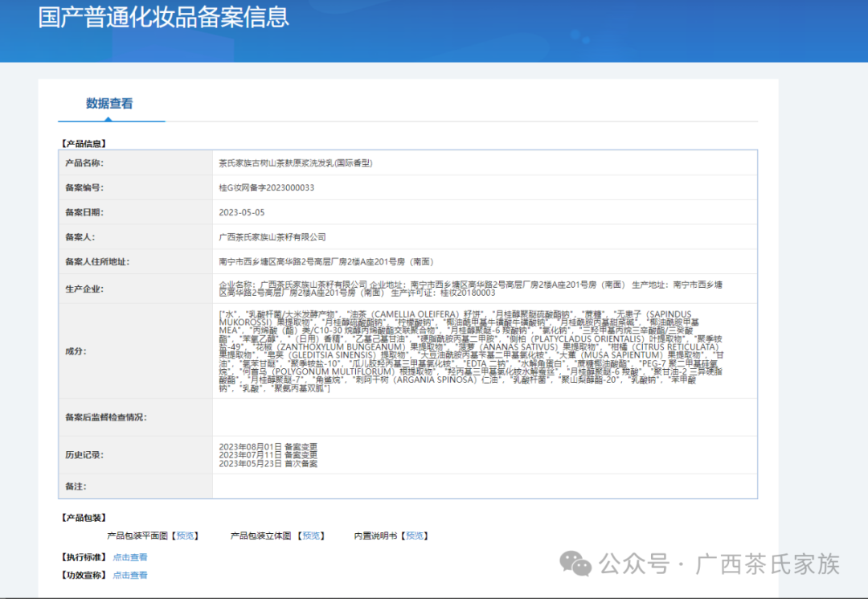Screen dimensions: 868x599
Task: Open the 数据查看 tab
Action: 109,104
